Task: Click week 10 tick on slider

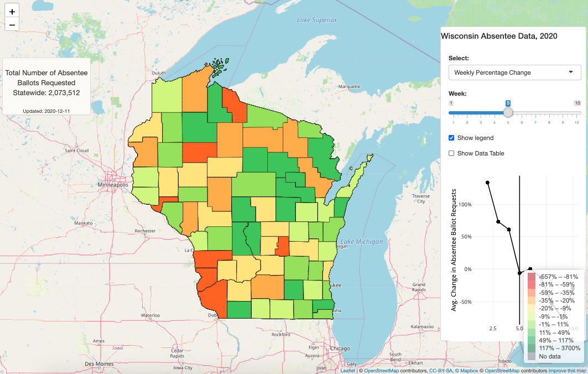Action: (576, 122)
